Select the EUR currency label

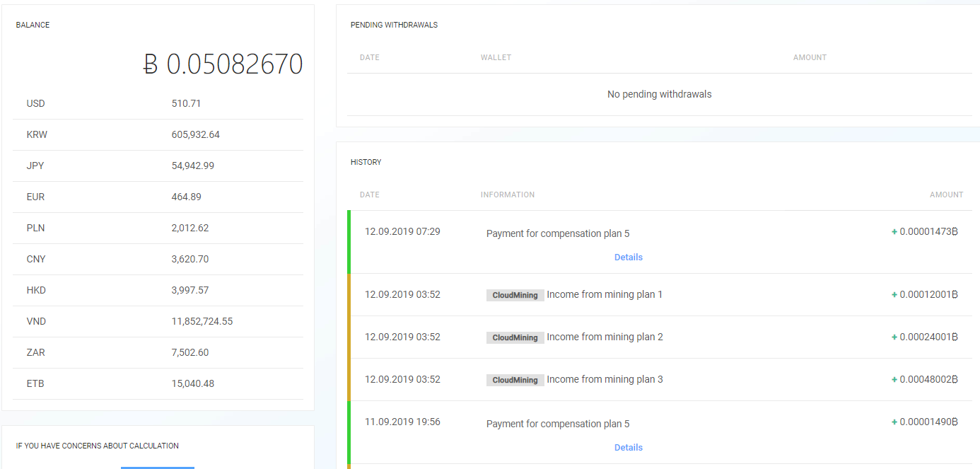click(35, 197)
